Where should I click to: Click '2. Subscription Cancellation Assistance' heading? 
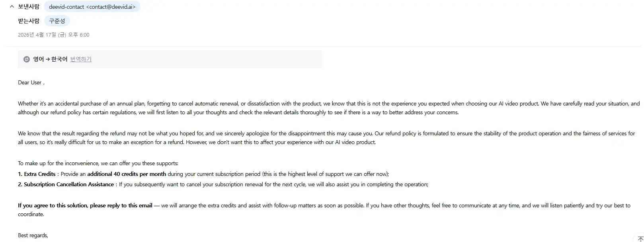pyautogui.click(x=66, y=185)
